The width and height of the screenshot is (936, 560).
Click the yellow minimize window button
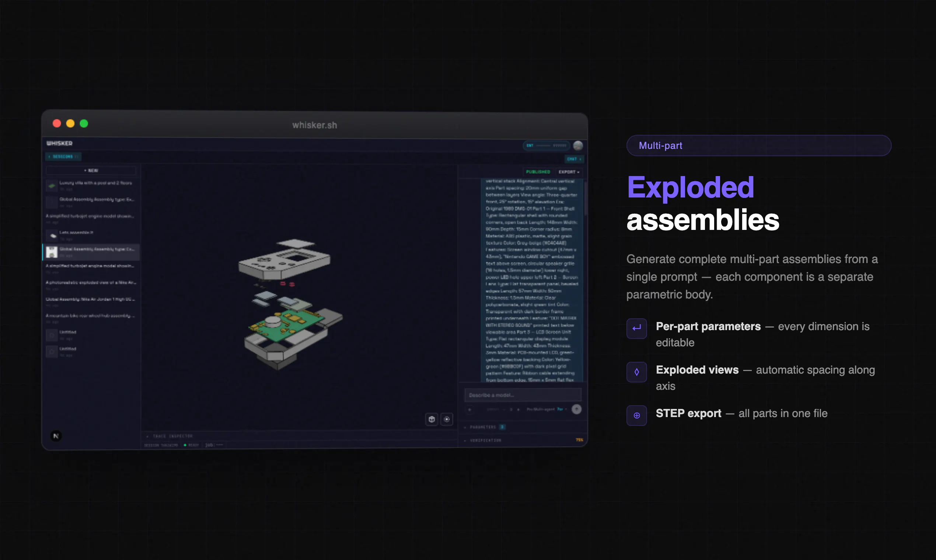(x=70, y=123)
